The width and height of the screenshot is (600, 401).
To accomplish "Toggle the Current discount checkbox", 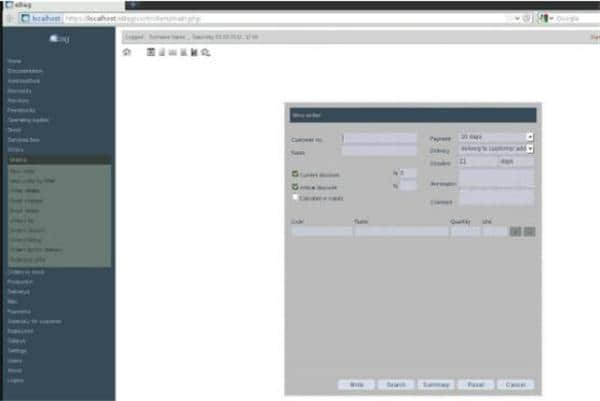I will click(x=295, y=174).
